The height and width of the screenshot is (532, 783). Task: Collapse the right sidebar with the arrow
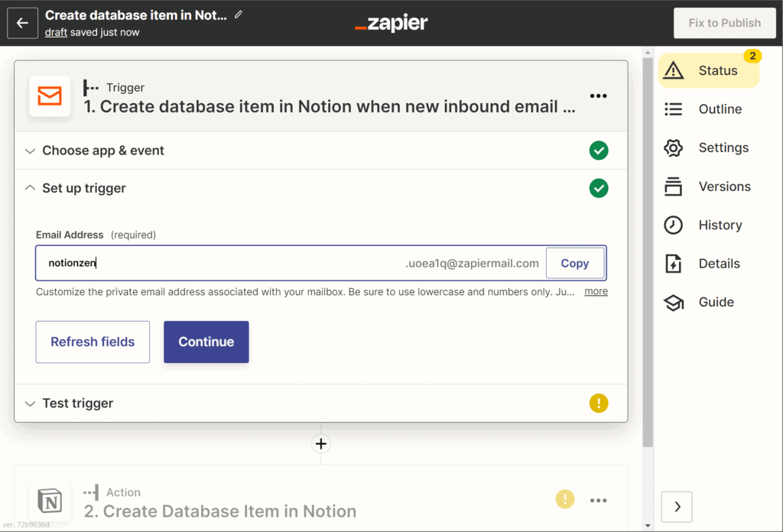tap(676, 507)
